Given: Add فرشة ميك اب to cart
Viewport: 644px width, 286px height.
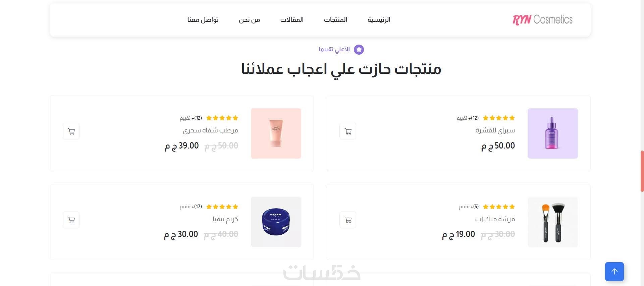Looking at the screenshot, I should (x=348, y=220).
